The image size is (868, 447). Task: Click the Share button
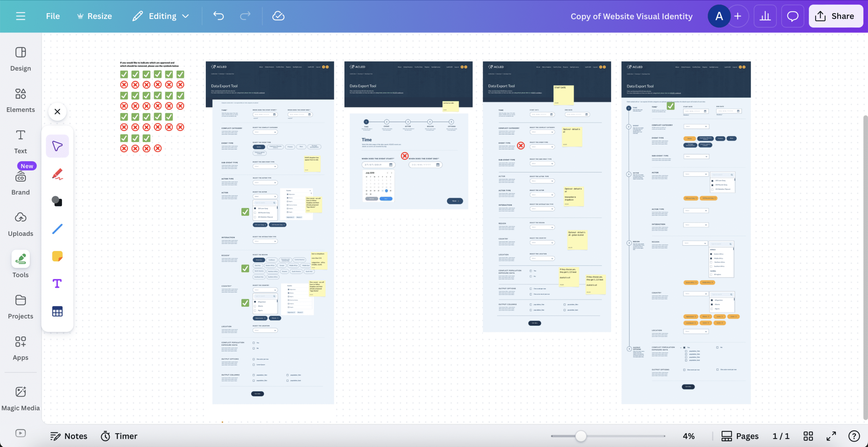tap(836, 16)
